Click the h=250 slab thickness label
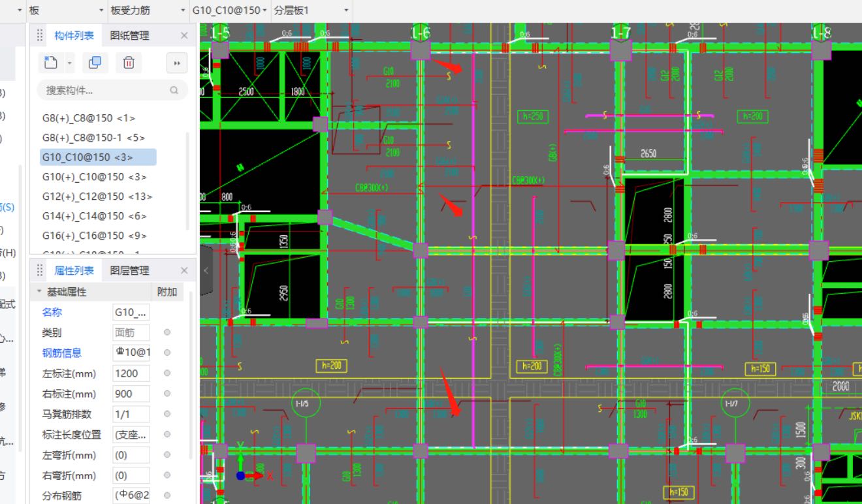 point(533,116)
